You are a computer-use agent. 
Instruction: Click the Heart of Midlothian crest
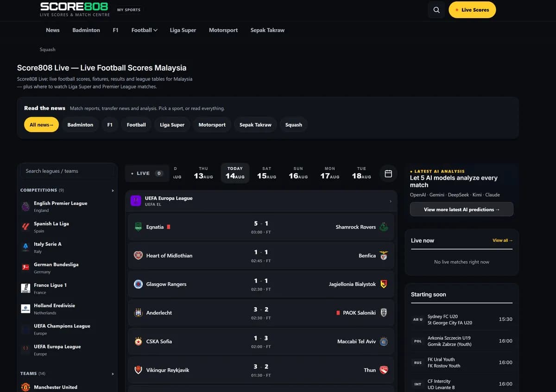pos(138,255)
